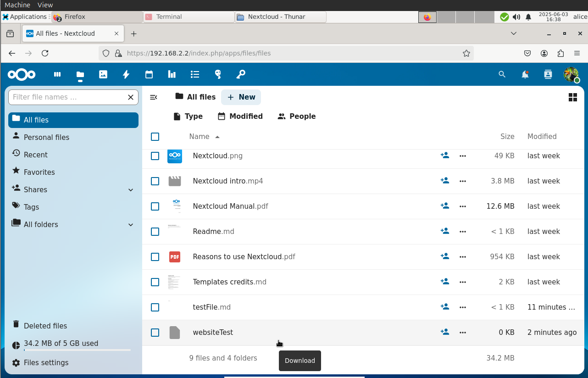Click the notifications bell icon
Image resolution: width=588 pixels, height=378 pixels.
[525, 74]
